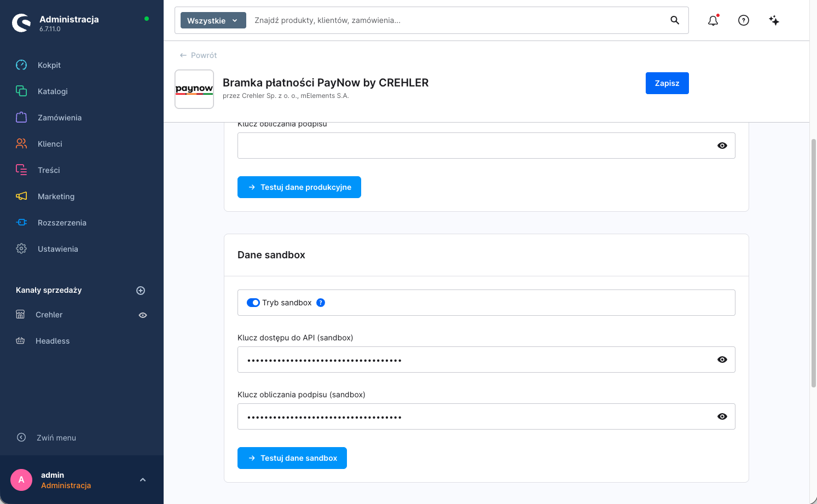Click the Ustawienia gear icon
The width and height of the screenshot is (817, 504).
tap(21, 249)
